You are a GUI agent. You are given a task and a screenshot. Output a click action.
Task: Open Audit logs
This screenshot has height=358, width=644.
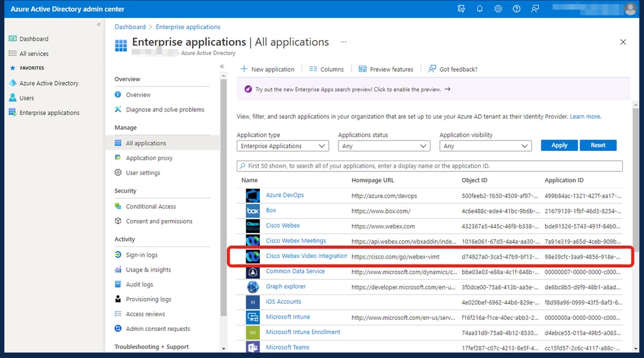pos(139,284)
